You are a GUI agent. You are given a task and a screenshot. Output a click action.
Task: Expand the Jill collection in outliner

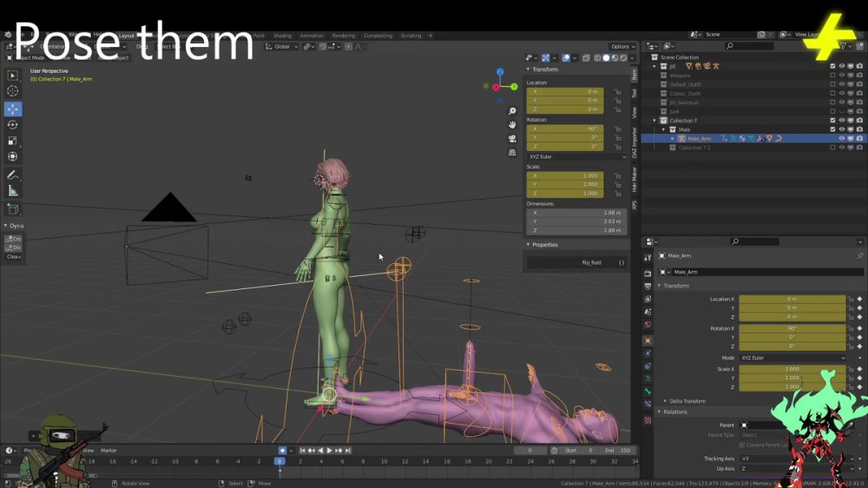654,66
